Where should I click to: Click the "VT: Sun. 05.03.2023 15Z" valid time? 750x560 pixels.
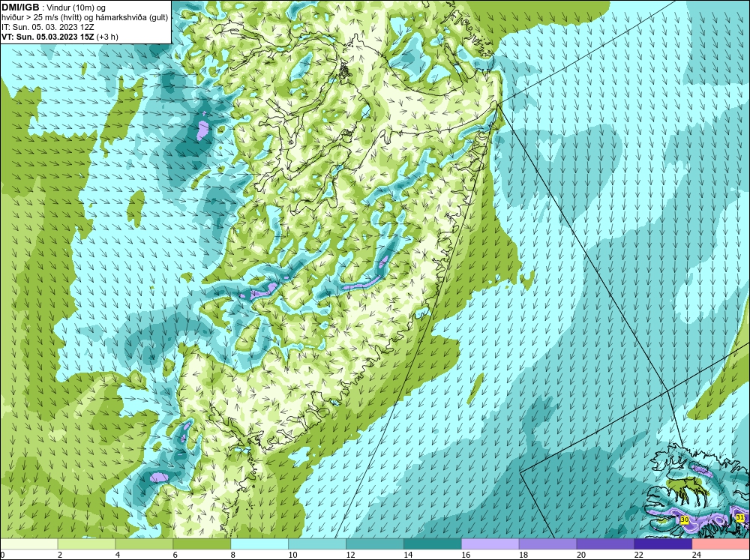tap(48, 37)
